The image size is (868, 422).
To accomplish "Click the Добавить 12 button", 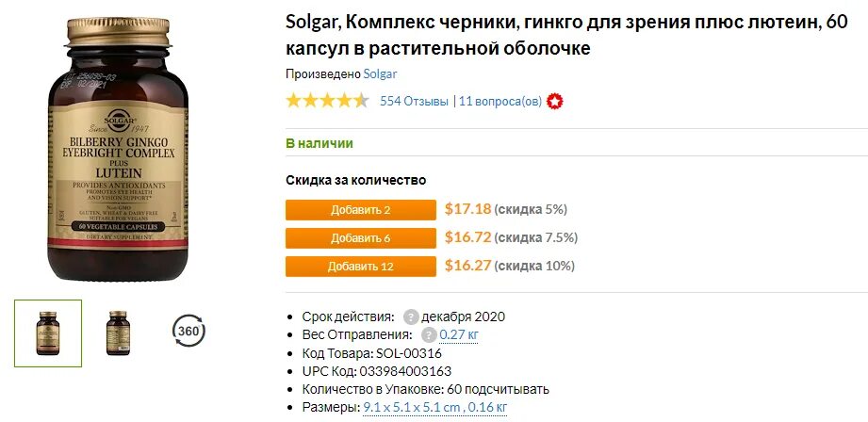I will 360,267.
